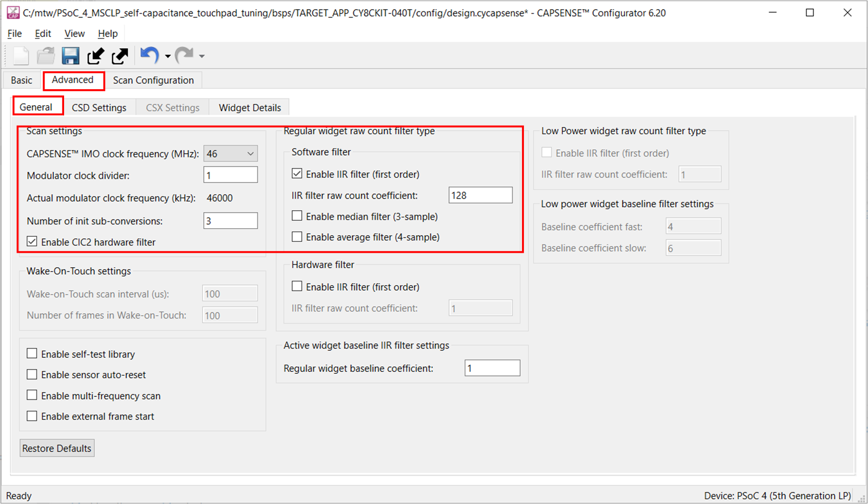Open the File menu
The image size is (868, 504).
14,33
